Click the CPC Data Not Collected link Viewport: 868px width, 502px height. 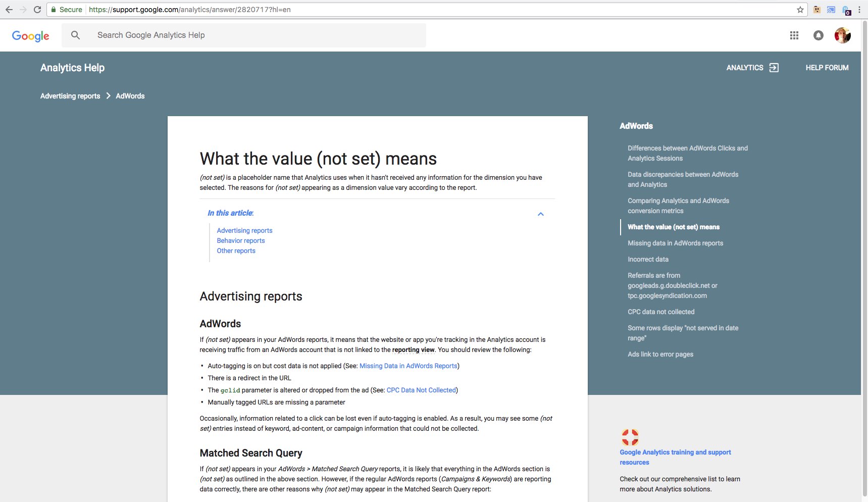pyautogui.click(x=421, y=390)
